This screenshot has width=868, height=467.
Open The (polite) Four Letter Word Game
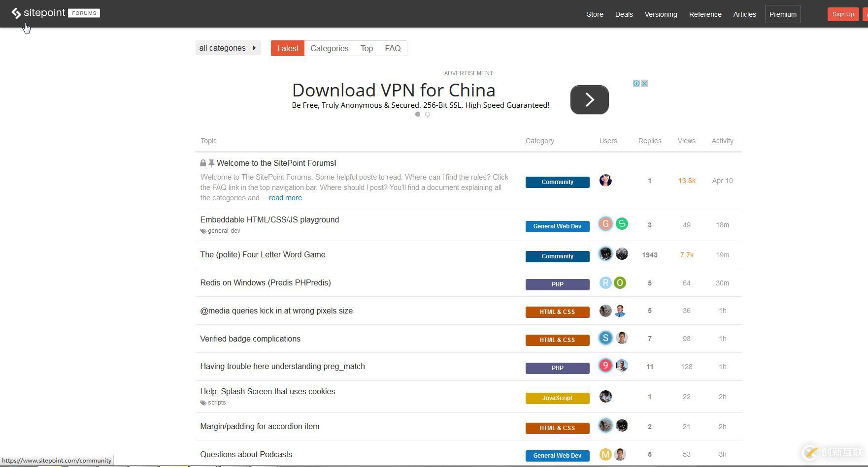263,254
